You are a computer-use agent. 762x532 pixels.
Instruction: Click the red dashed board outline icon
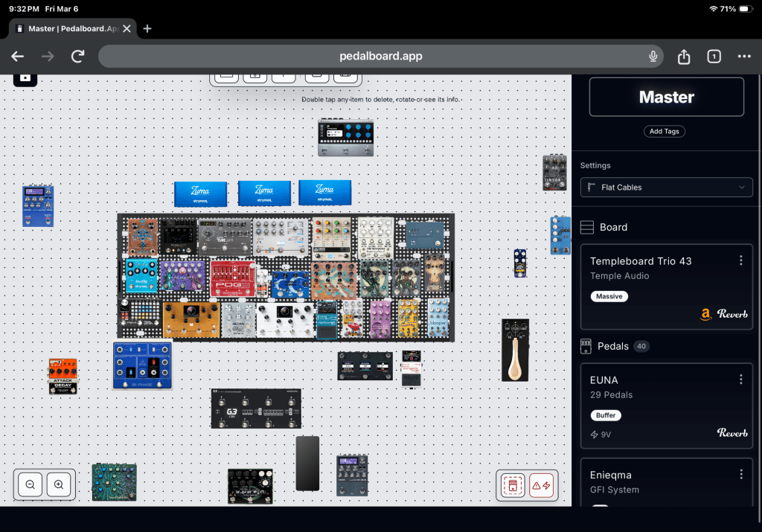point(512,486)
